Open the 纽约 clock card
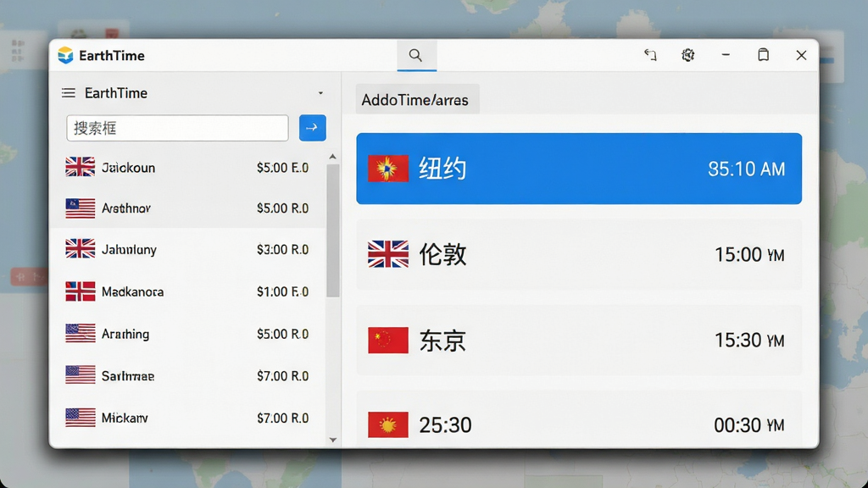Viewport: 868px width, 488px height. (579, 169)
